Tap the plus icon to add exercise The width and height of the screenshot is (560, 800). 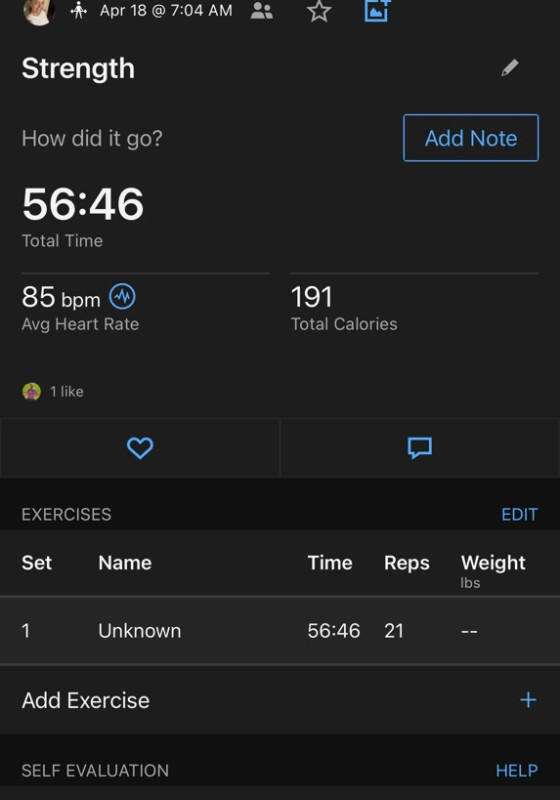click(x=528, y=699)
